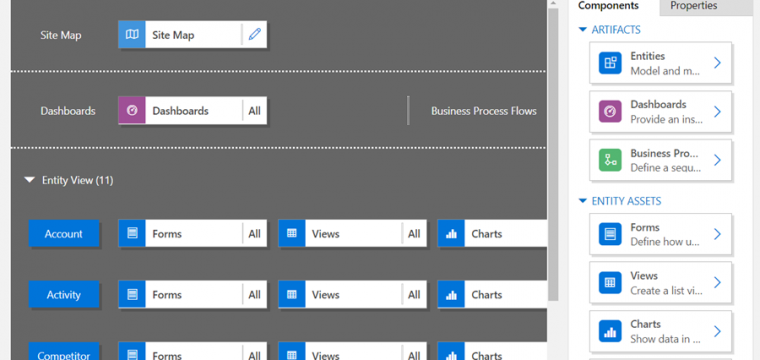Screen dimensions: 760x360
Task: Click the Charts icon in Entity Assets
Action: [x=610, y=331]
